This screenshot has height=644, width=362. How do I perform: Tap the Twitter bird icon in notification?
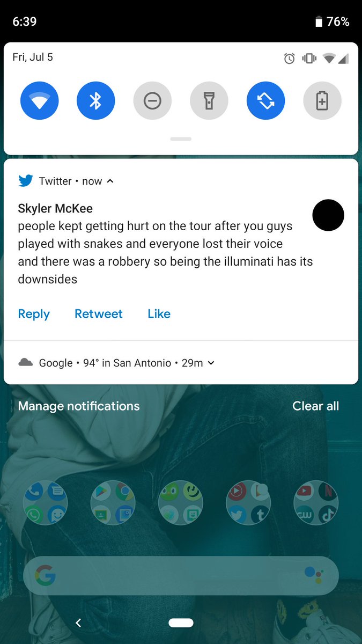click(x=26, y=181)
